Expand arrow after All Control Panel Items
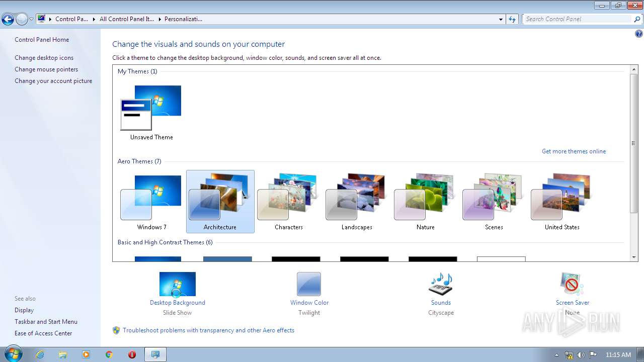Image resolution: width=644 pixels, height=362 pixels. 159,19
